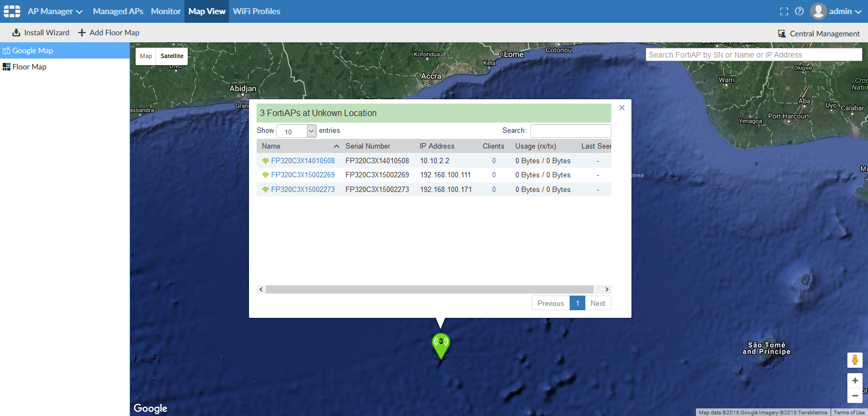This screenshot has height=416, width=868.
Task: Click the Install Wizard download icon
Action: click(x=16, y=33)
